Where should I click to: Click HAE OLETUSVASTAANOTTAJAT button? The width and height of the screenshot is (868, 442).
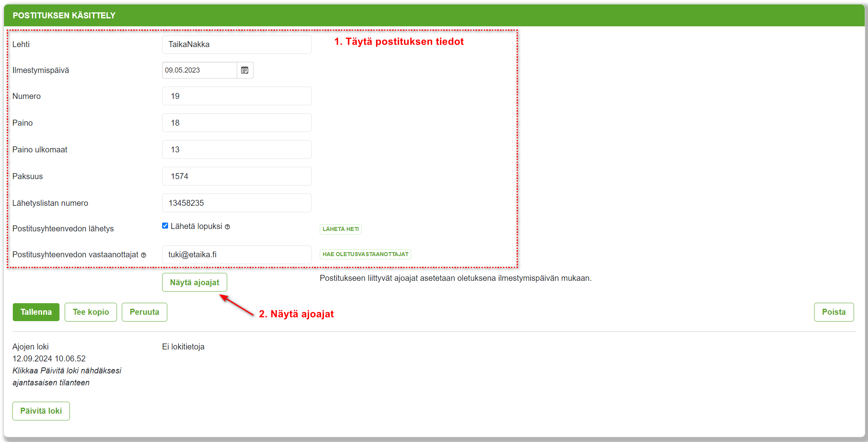(x=365, y=254)
